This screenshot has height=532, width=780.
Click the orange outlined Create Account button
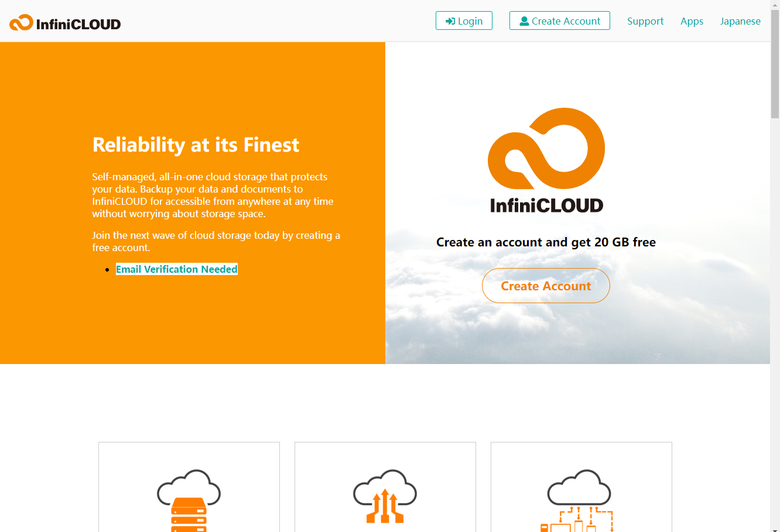(546, 286)
